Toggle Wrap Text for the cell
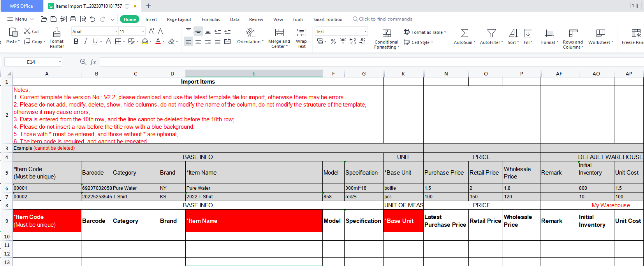The height and width of the screenshot is (266, 644). [301, 37]
